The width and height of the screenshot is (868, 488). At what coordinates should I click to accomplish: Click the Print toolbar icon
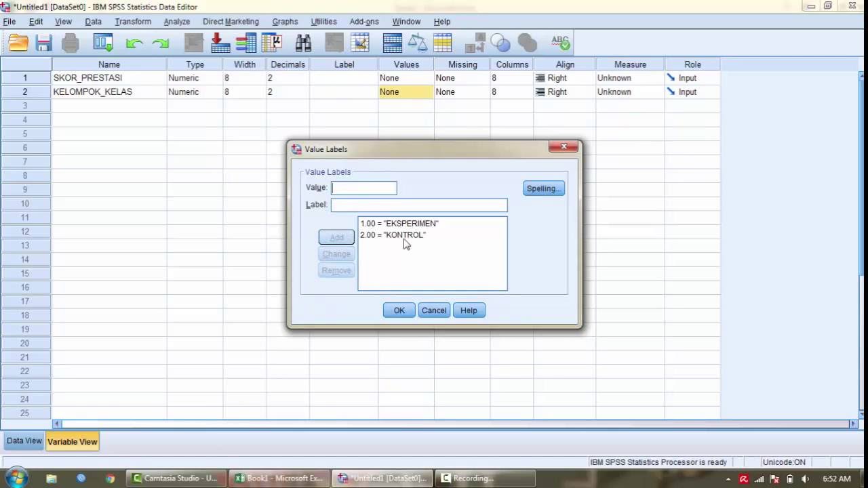(x=70, y=43)
